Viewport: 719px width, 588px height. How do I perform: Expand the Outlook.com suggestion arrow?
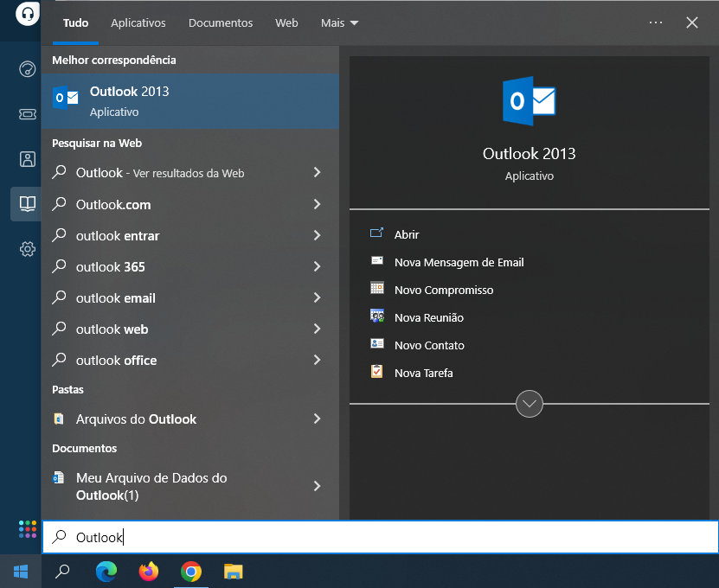(x=317, y=204)
